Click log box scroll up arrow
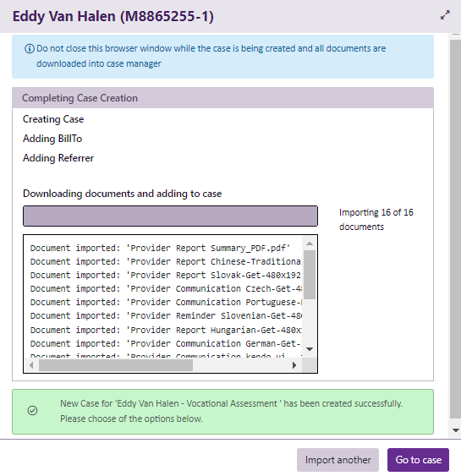The image size is (461, 476). click(x=310, y=243)
